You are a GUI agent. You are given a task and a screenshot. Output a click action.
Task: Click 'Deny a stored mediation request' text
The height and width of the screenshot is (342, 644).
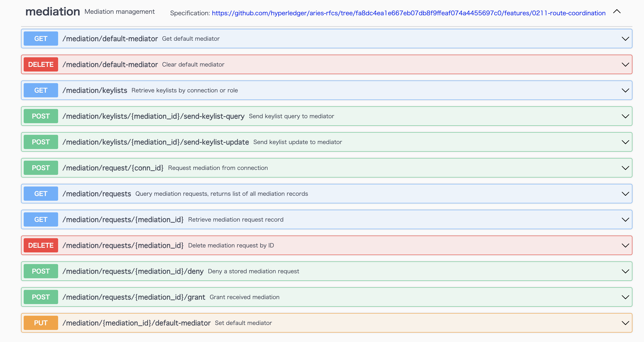point(253,271)
